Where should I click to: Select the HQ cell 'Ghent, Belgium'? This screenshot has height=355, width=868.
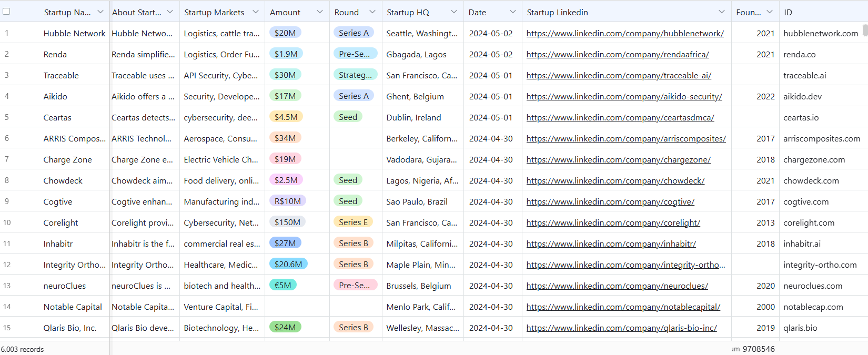click(415, 96)
